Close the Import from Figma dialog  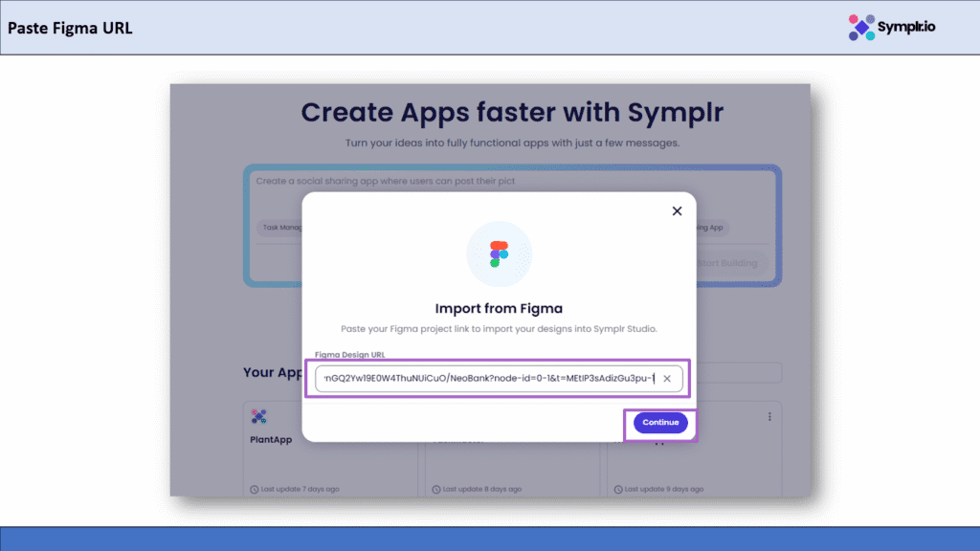[x=677, y=211]
